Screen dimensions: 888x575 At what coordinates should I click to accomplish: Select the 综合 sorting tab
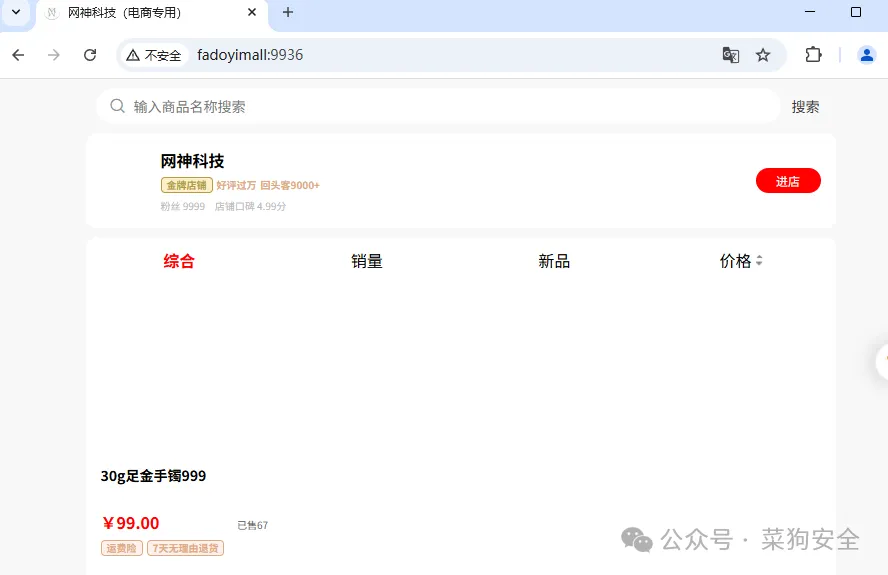(179, 261)
